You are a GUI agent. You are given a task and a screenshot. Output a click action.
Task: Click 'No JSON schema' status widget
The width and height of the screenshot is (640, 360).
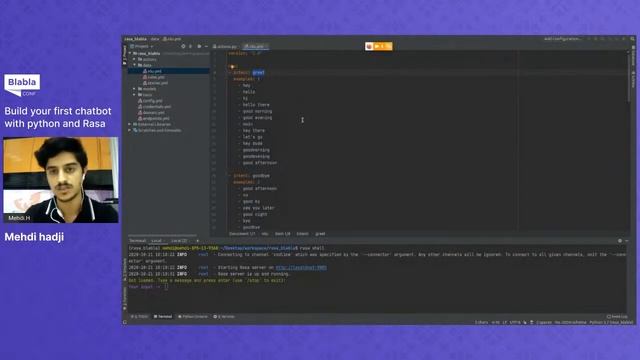[x=570, y=322]
